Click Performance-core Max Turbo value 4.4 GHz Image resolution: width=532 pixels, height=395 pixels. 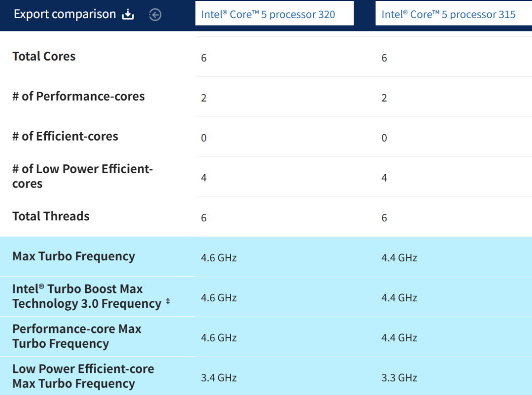(x=399, y=338)
